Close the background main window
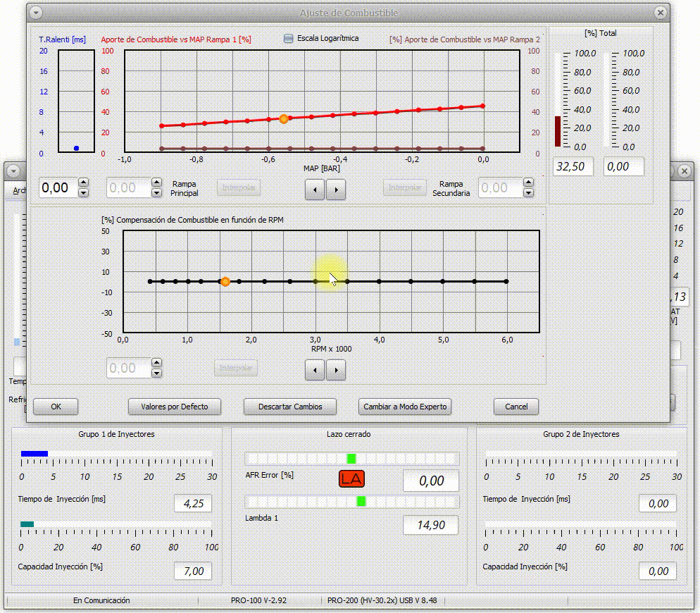The width and height of the screenshot is (700, 613). (684, 171)
